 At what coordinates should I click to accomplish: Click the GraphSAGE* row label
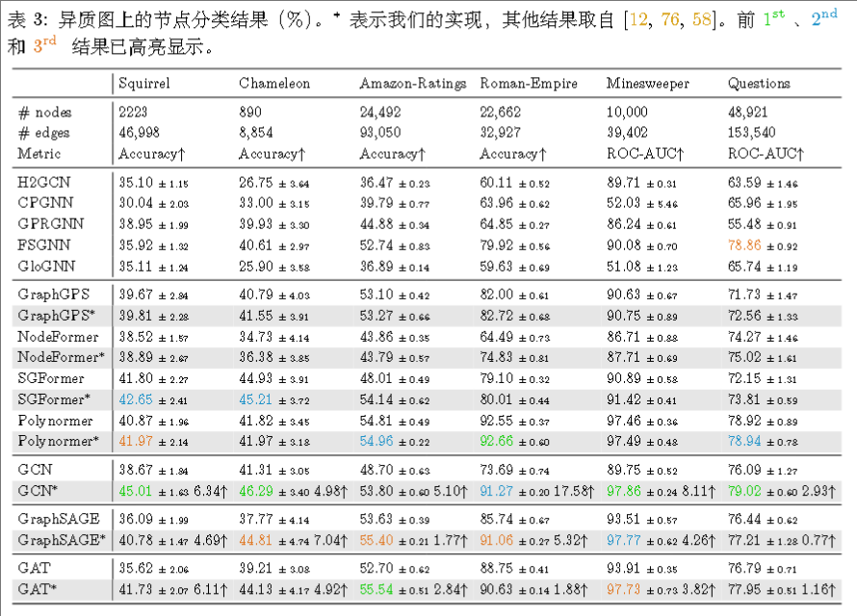click(61, 540)
